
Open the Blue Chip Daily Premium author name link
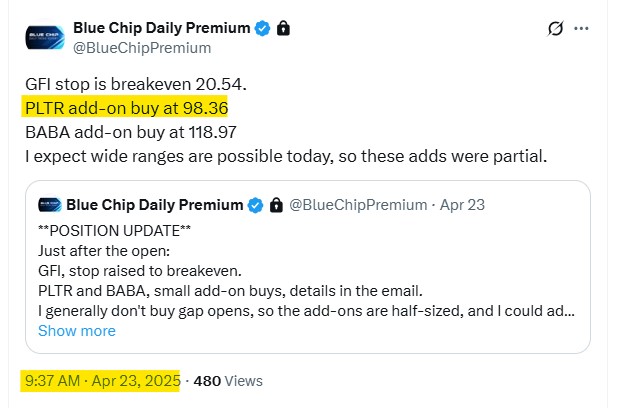(x=162, y=28)
